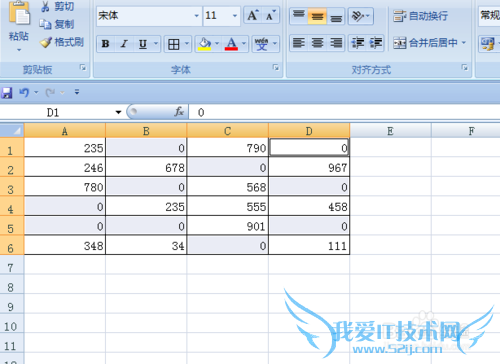The height and width of the screenshot is (364, 500).
Task: Open font color dropdown arrow
Action: click(244, 44)
